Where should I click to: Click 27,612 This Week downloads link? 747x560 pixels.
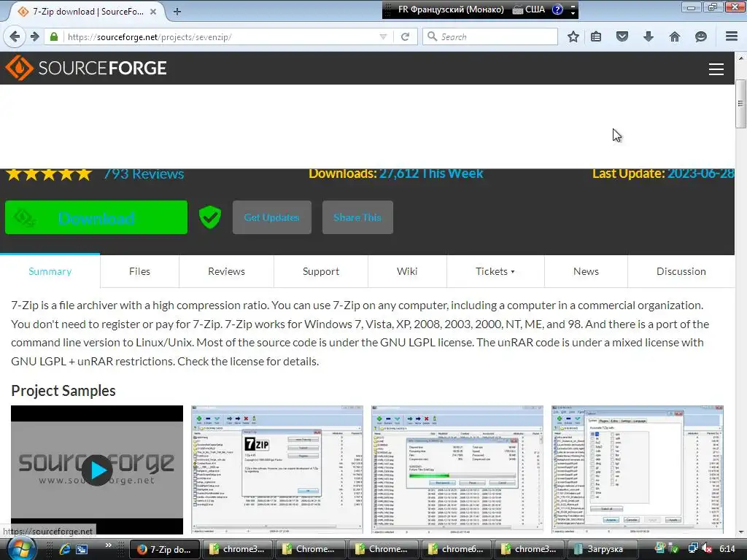pyautogui.click(x=431, y=174)
